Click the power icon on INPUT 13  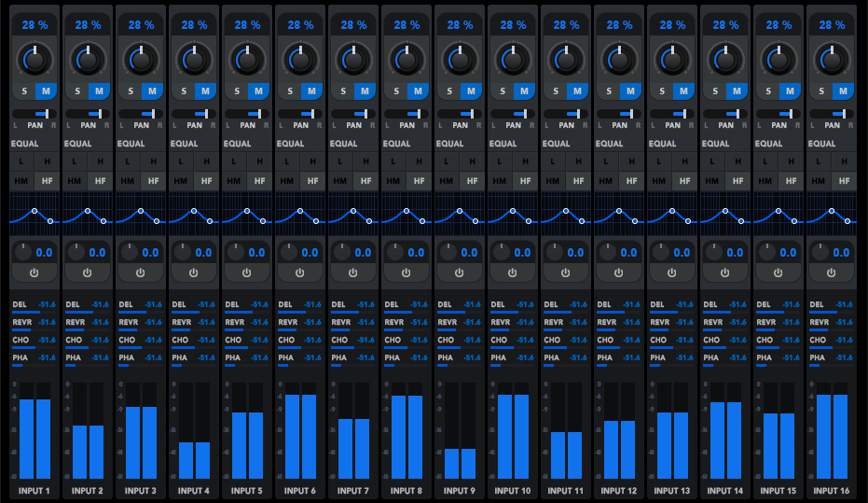coord(672,272)
